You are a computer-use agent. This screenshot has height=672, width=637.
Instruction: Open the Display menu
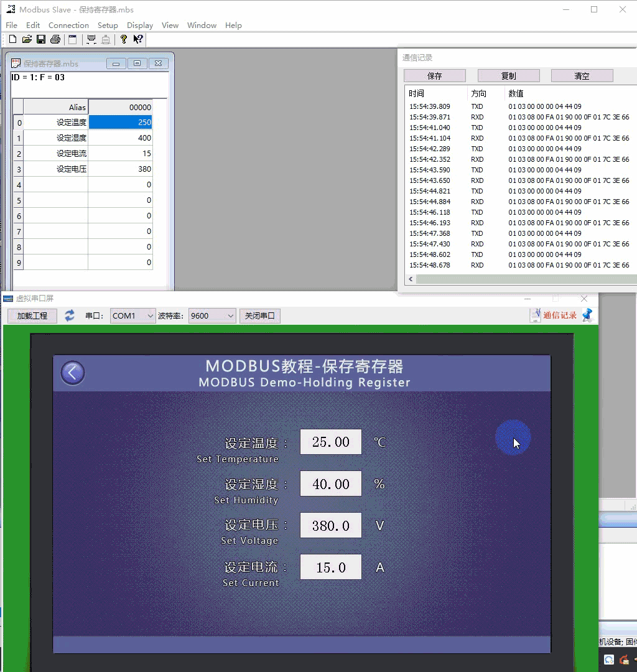(x=139, y=26)
